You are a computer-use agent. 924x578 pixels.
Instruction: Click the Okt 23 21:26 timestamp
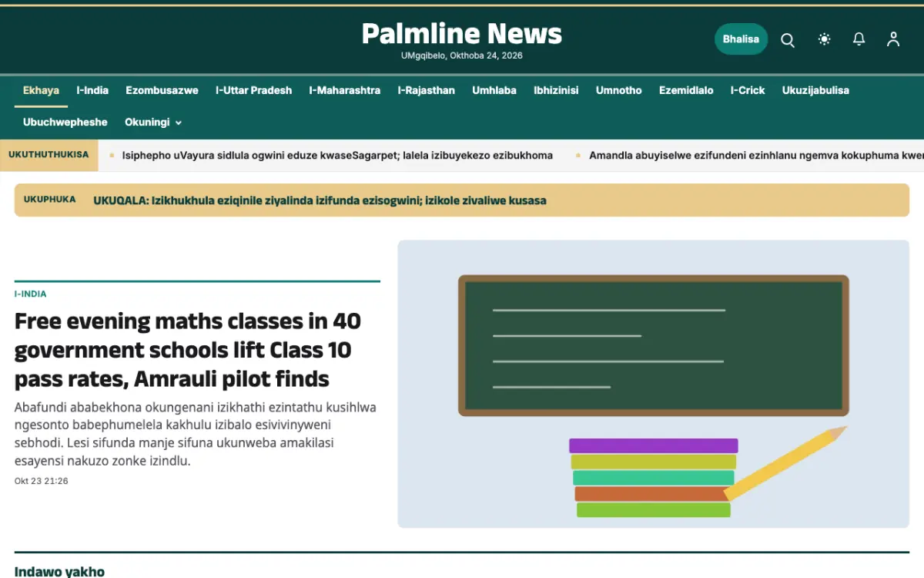[42, 481]
